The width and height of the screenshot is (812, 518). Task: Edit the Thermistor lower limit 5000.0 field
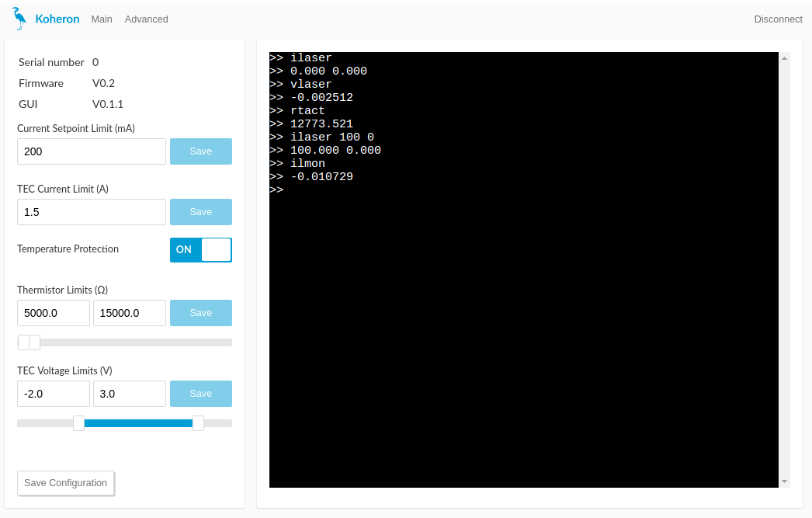(x=54, y=313)
